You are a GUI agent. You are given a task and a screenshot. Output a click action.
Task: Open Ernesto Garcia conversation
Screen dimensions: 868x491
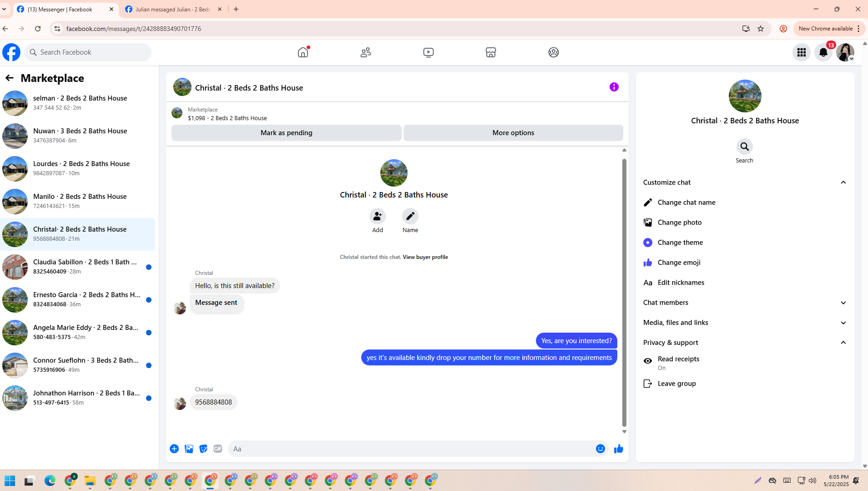pos(78,299)
